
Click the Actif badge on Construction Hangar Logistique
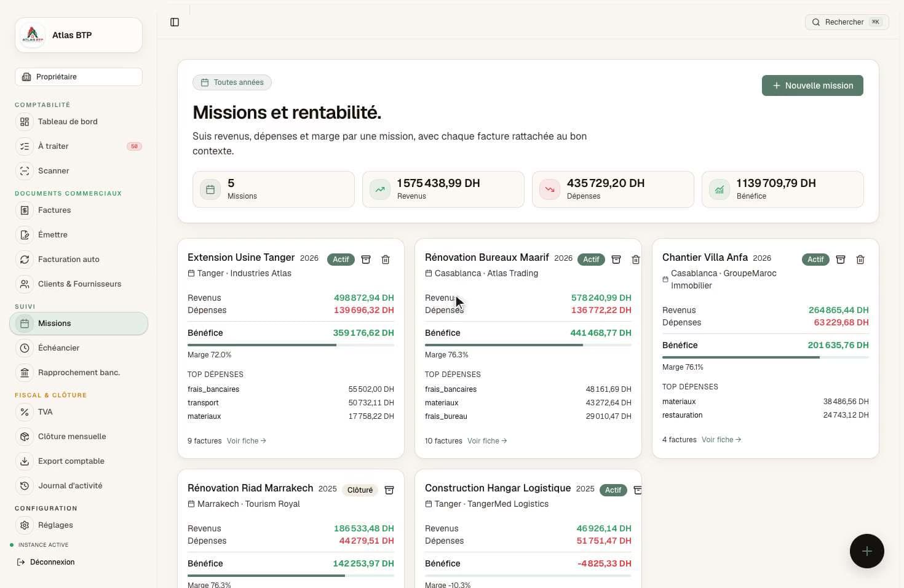[613, 490]
